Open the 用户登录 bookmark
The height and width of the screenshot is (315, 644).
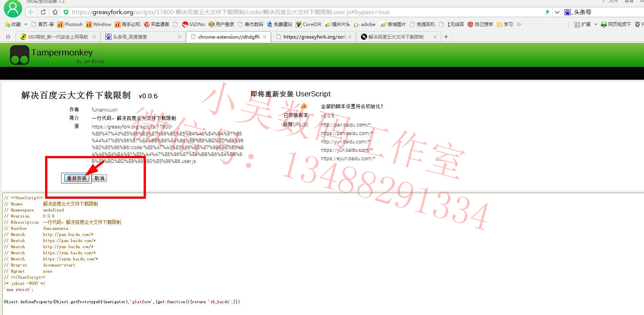pyautogui.click(x=222, y=24)
